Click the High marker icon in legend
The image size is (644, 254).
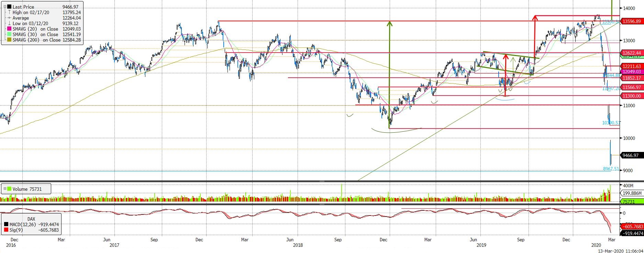(9, 12)
